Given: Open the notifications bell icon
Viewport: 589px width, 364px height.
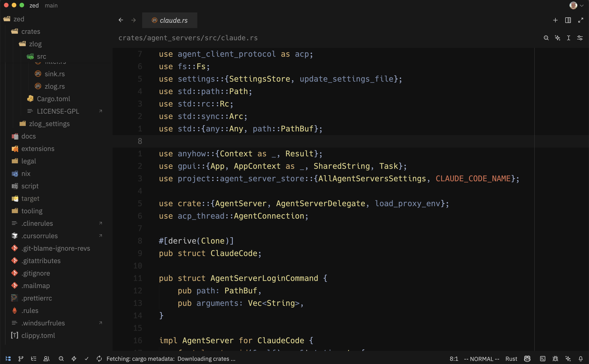Looking at the screenshot, I should [x=581, y=359].
